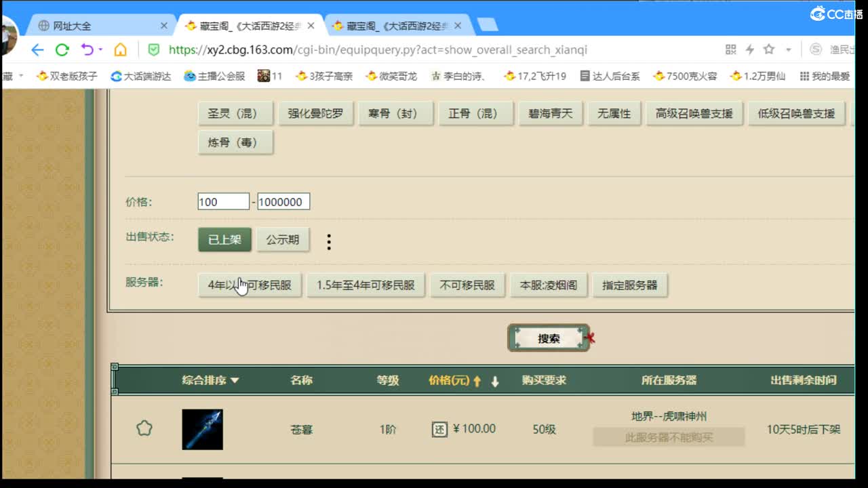Select the 正骨（混） attribute filter
Image resolution: width=868 pixels, height=488 pixels.
click(475, 114)
